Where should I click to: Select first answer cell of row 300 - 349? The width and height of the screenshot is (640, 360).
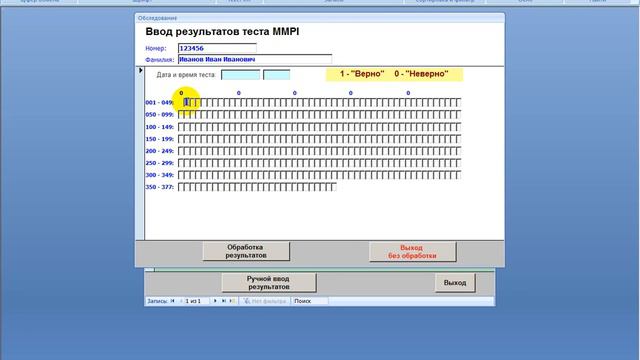181,175
